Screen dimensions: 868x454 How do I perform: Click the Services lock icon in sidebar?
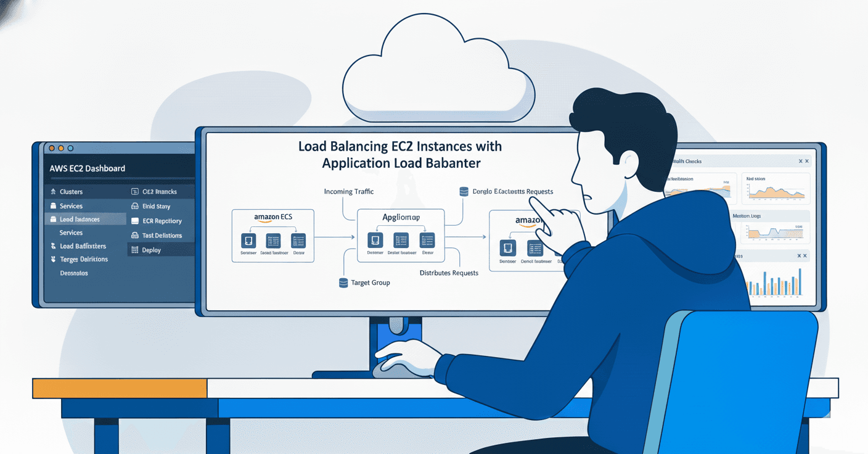pyautogui.click(x=53, y=206)
